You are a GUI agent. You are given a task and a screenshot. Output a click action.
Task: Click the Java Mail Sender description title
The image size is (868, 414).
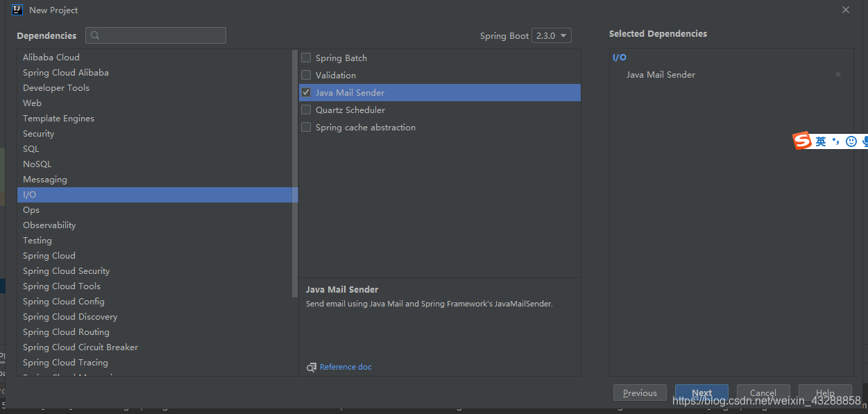(342, 289)
